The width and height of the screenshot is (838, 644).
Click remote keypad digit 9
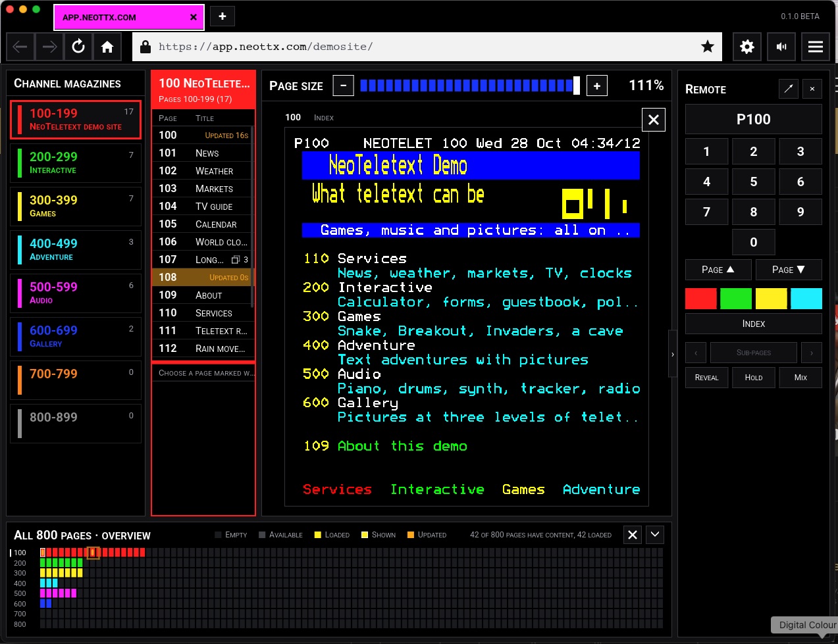(x=800, y=212)
